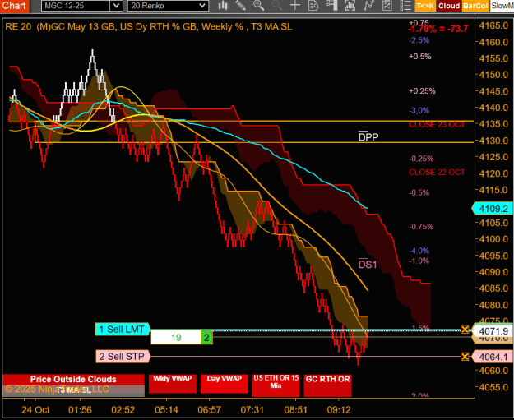Click the 24 Oct date axis label
Image resolution: width=514 pixels, height=420 pixels.
coord(35,410)
